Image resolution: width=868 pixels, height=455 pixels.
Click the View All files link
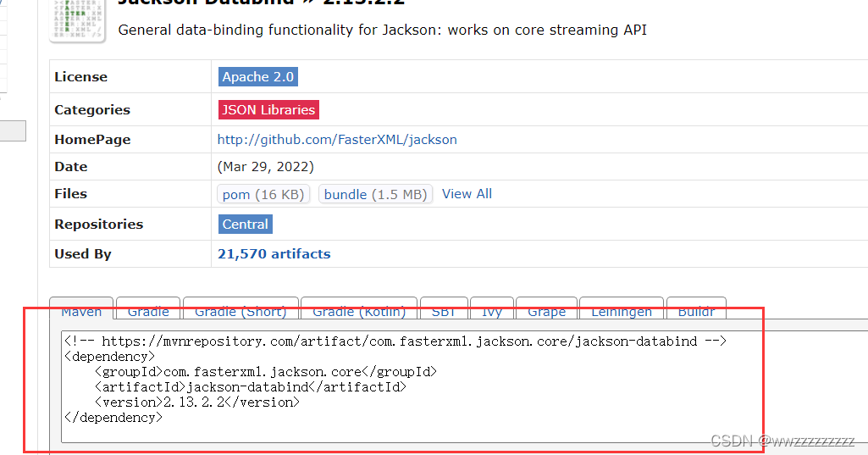click(467, 194)
